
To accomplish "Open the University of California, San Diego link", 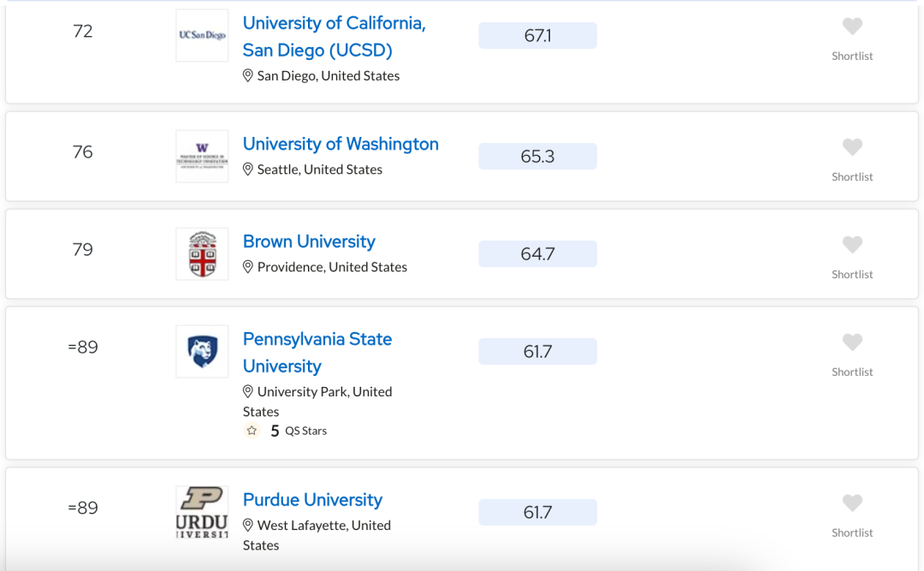I will click(x=335, y=37).
